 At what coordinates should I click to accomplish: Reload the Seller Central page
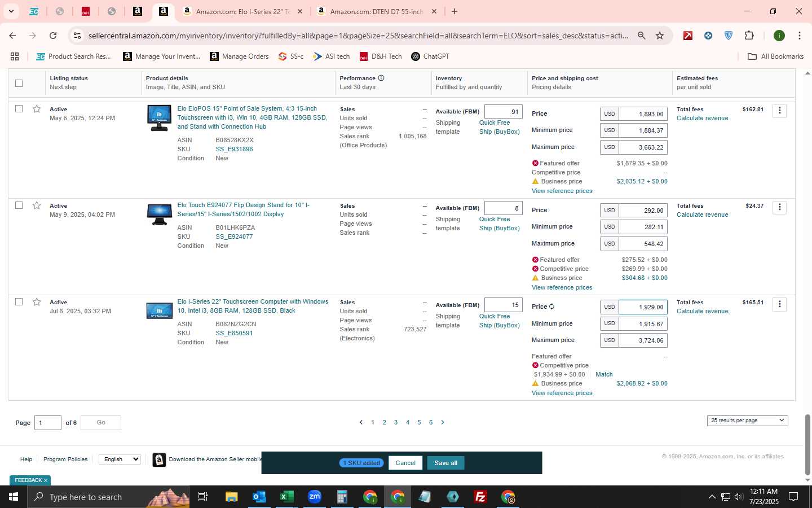tap(53, 36)
